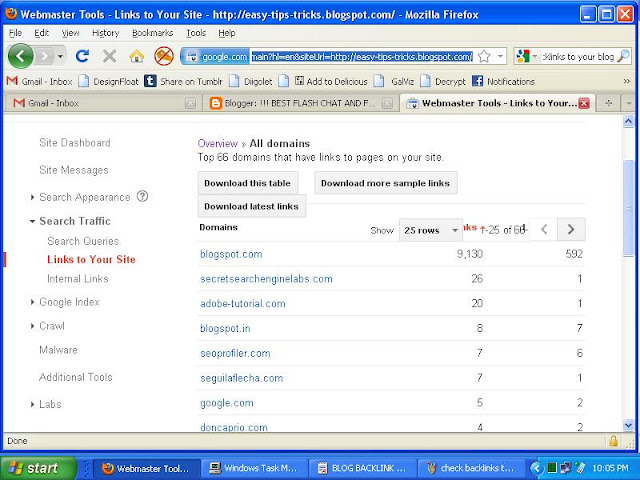Go to the previous page of domains
The image size is (640, 480).
(544, 229)
